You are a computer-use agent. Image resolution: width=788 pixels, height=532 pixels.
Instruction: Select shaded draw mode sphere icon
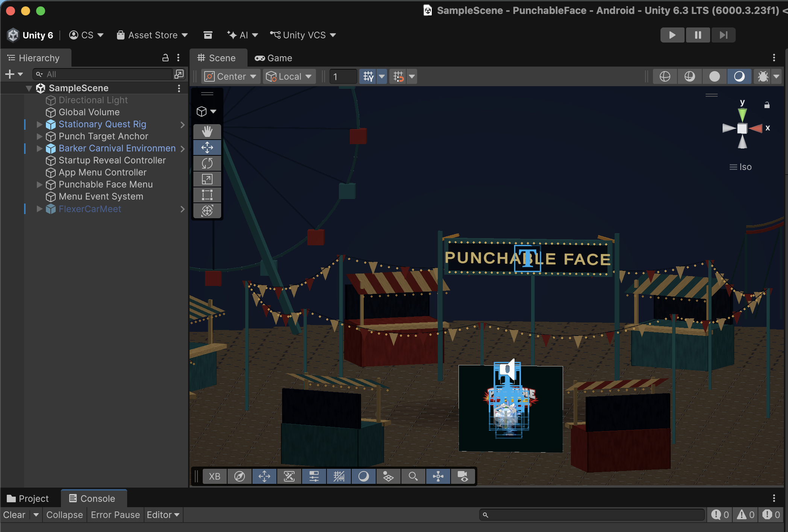tap(714, 76)
